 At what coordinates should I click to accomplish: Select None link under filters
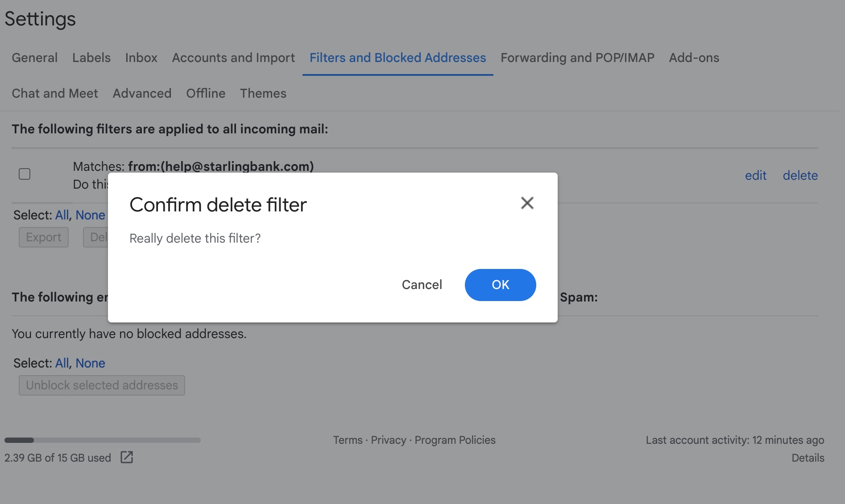pos(90,215)
